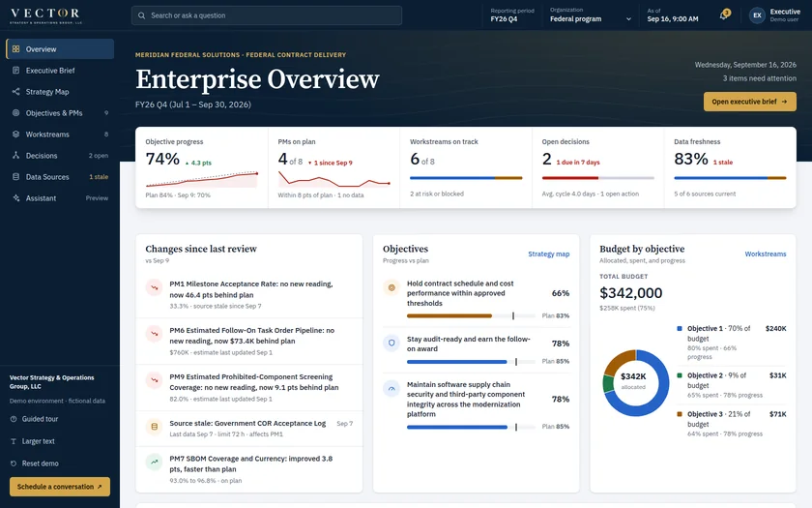Click the Objective 1 blue legend swatch
Viewport: 812px width, 508px height.
point(680,328)
